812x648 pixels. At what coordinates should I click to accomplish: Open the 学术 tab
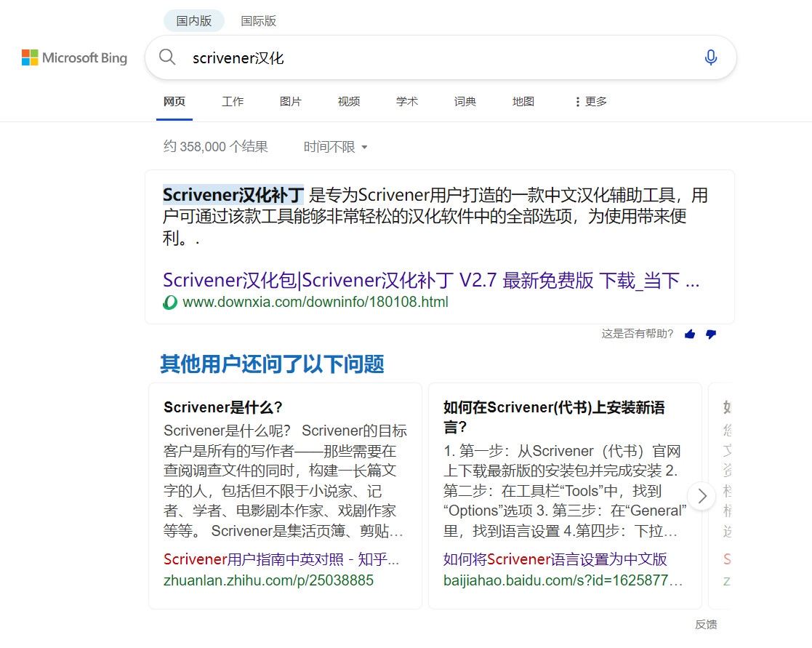click(x=406, y=102)
